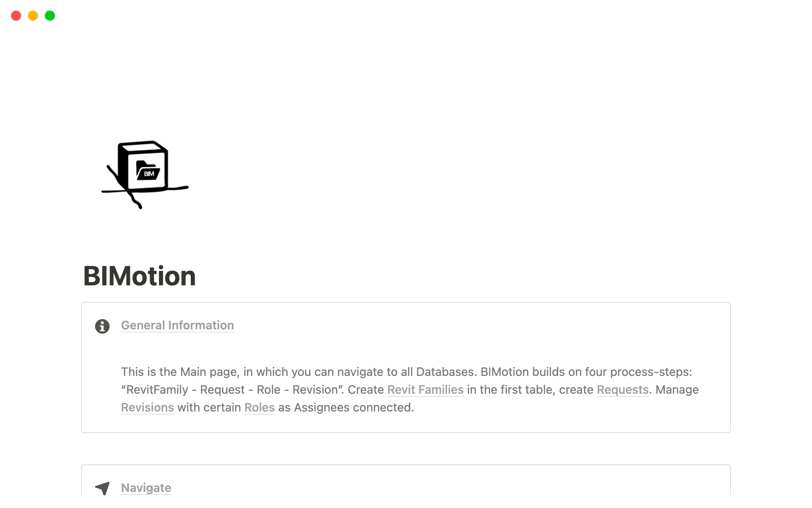Open the General Information heading link
The width and height of the screenshot is (812, 508).
177,325
